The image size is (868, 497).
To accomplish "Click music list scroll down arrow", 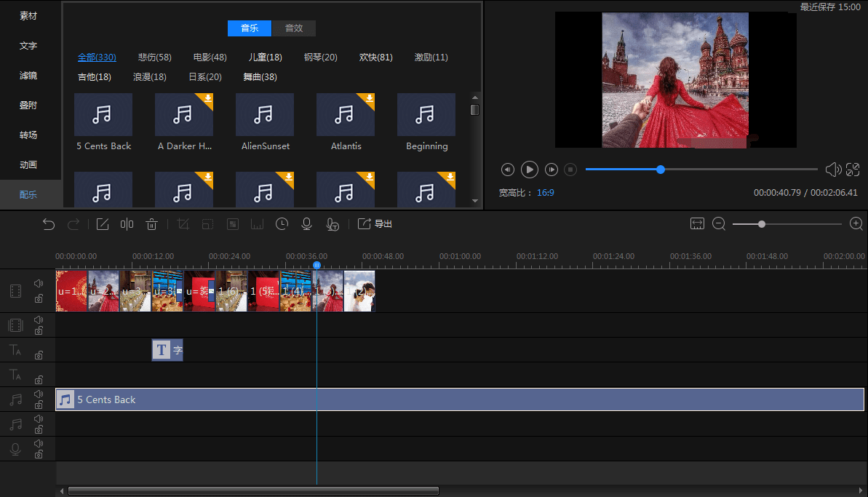I will [x=475, y=201].
